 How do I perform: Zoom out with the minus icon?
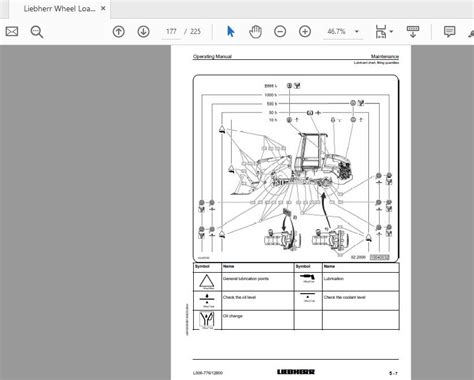coord(280,32)
